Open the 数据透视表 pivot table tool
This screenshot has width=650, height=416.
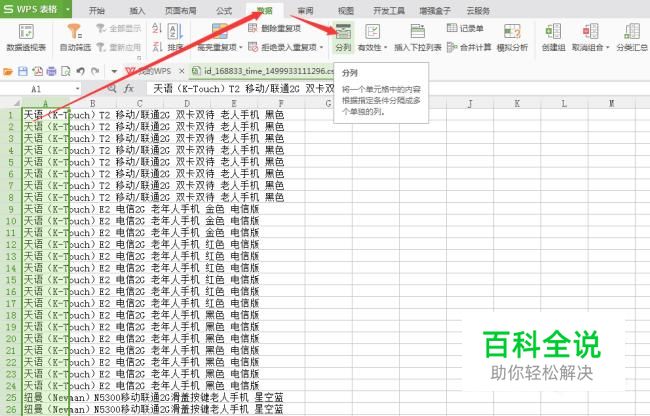(26, 38)
